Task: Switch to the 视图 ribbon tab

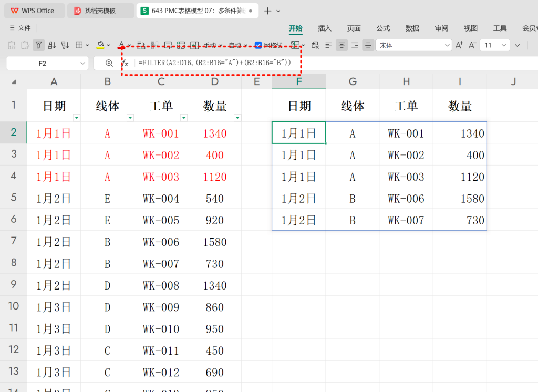Action: [x=470, y=28]
